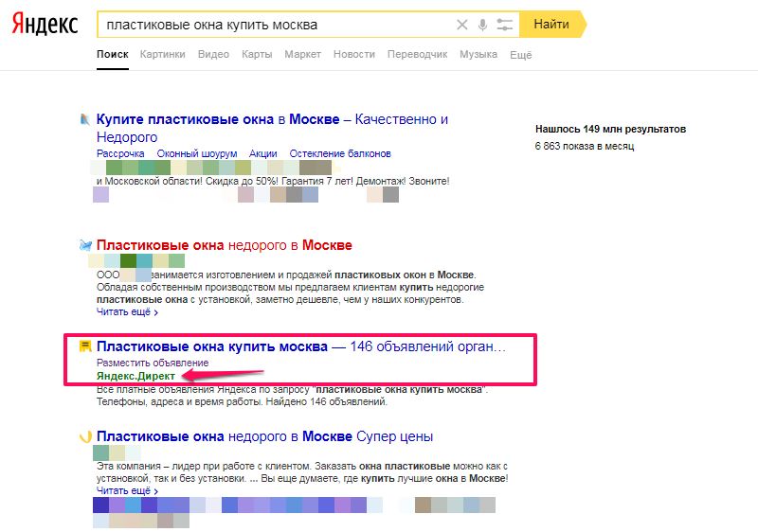
Task: Click favicon of first ad result
Action: [x=85, y=119]
